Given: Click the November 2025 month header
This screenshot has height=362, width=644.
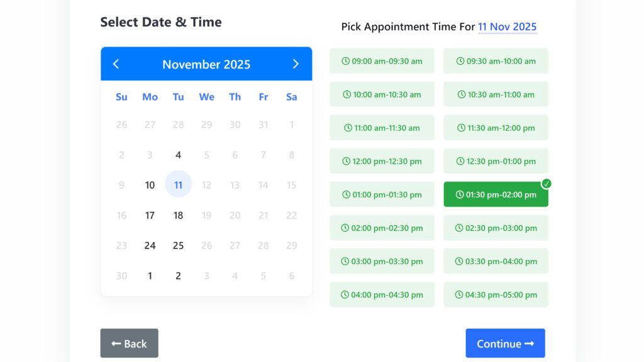Looking at the screenshot, I should pyautogui.click(x=206, y=64).
